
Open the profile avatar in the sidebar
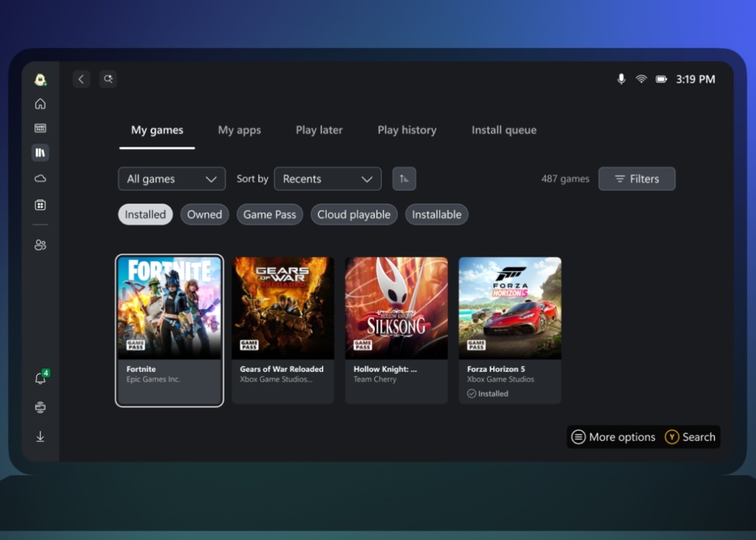40,80
